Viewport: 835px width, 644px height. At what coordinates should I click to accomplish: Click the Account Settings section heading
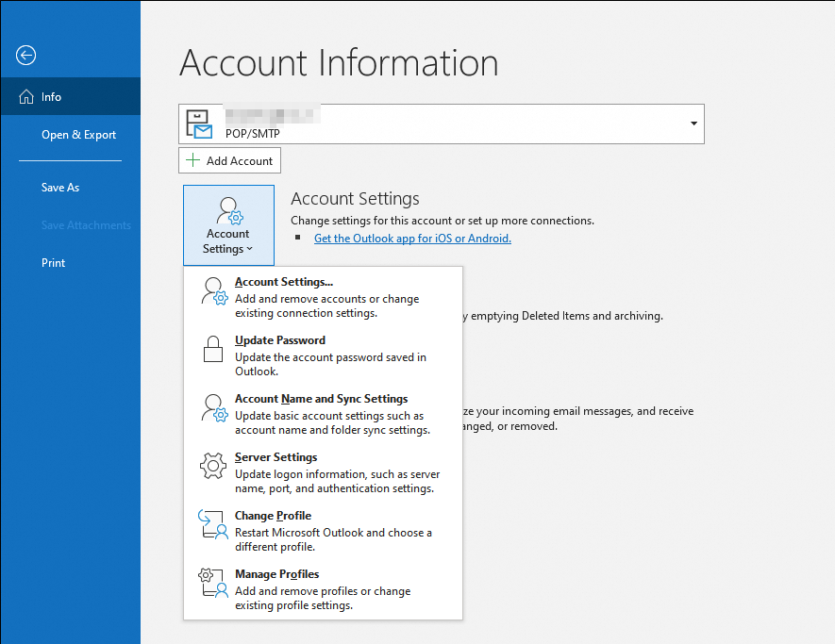(355, 199)
